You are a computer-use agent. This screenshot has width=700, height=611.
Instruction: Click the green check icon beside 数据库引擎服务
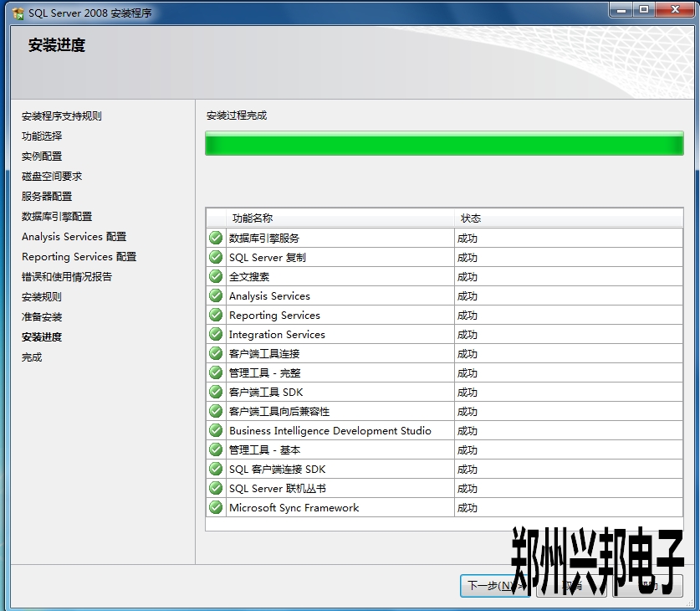pos(216,238)
